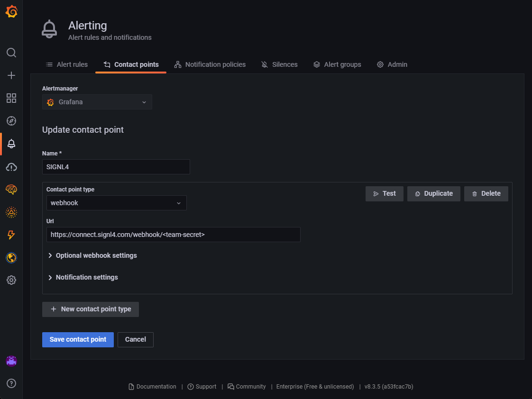Open the Explore compass icon
This screenshot has height=399, width=532.
point(11,121)
